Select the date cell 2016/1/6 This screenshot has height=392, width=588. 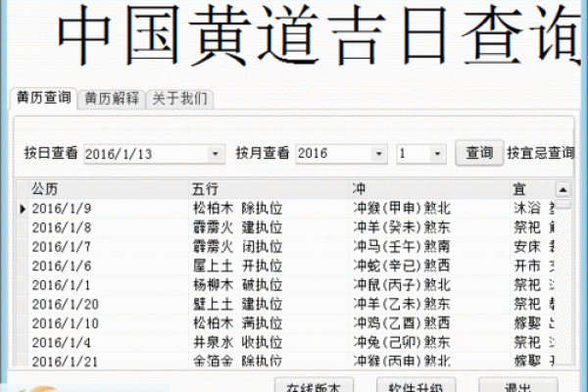coord(109,266)
